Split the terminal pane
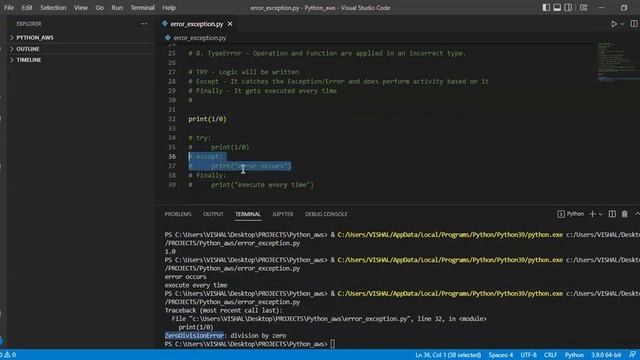 click(612, 214)
